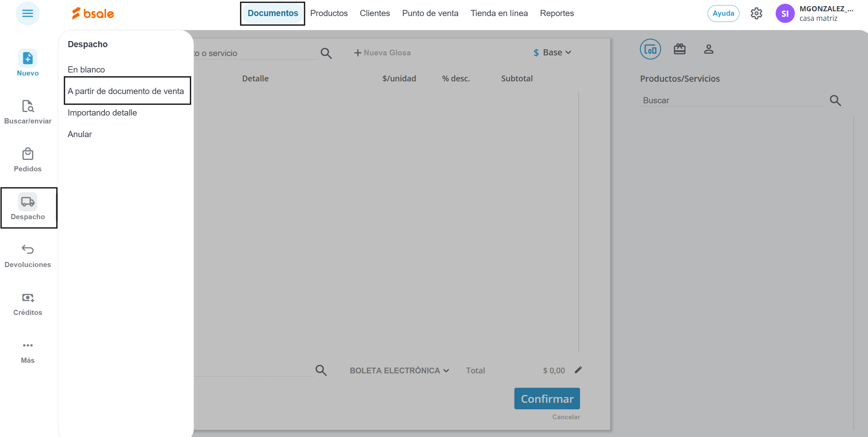The height and width of the screenshot is (437, 868).
Task: Open settings gear icon
Action: tap(756, 13)
